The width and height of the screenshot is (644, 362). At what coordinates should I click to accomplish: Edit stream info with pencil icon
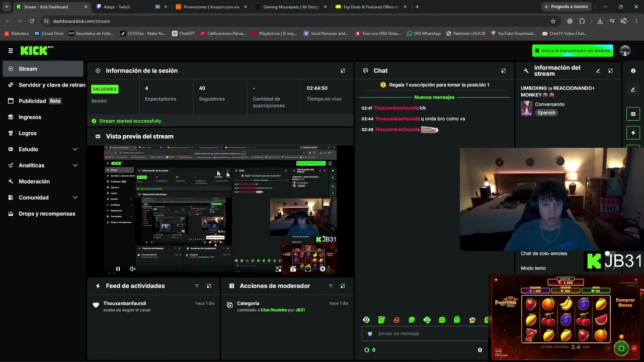click(x=598, y=71)
